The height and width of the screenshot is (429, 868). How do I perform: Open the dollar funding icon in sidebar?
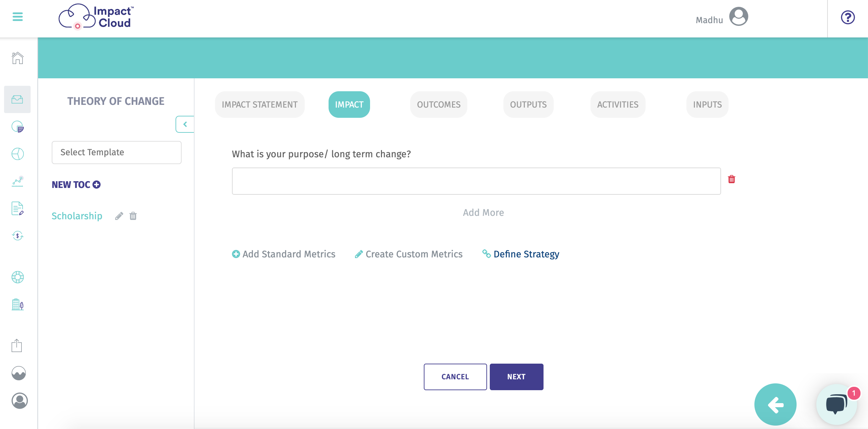tap(18, 236)
